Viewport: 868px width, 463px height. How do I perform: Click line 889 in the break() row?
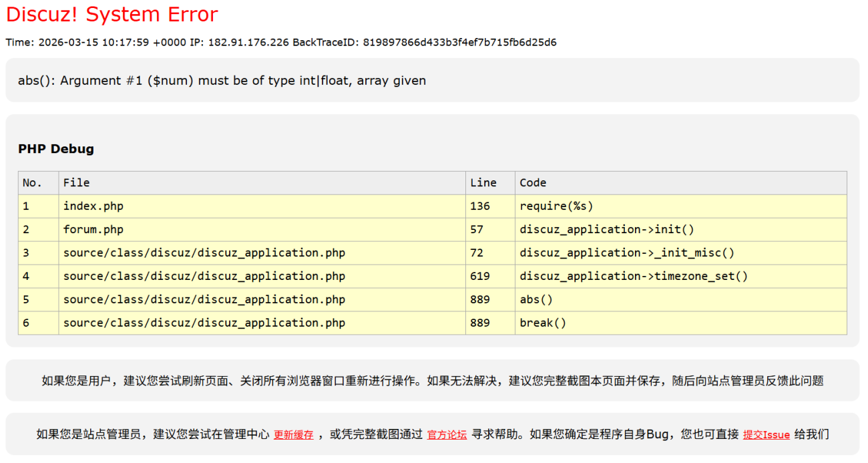coord(491,323)
